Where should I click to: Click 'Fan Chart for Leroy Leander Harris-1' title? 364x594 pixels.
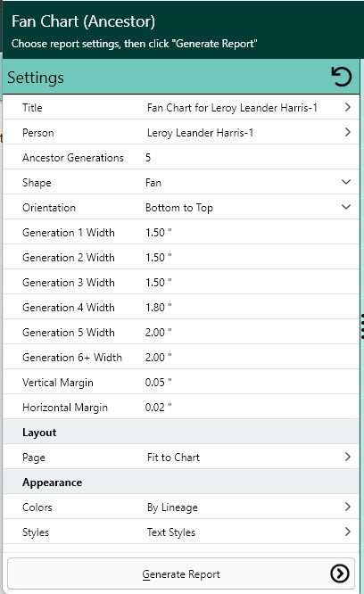232,108
